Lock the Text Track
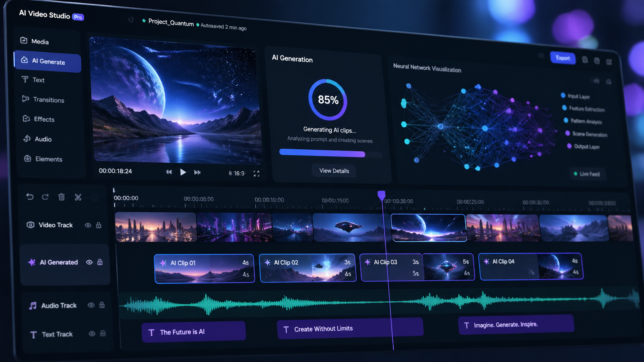Image resolution: width=644 pixels, height=362 pixels. (x=103, y=333)
